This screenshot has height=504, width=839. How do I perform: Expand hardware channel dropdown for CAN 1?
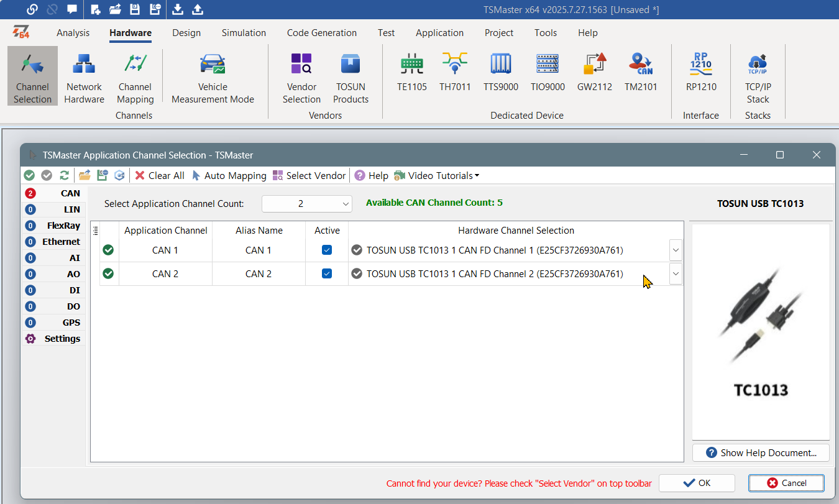point(676,250)
